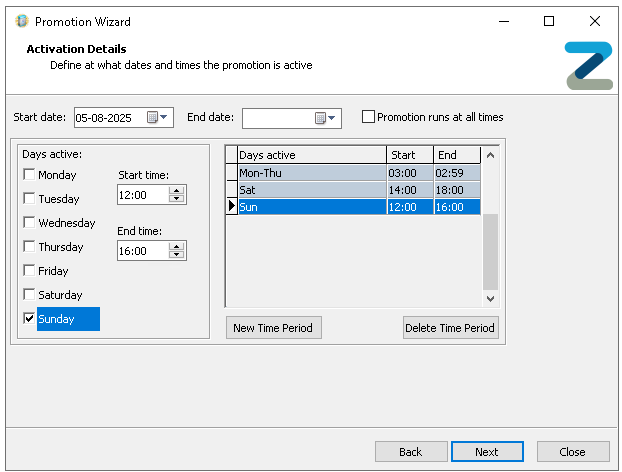622x472 pixels.
Task: Enable Promotion runs at all times
Action: (x=369, y=117)
